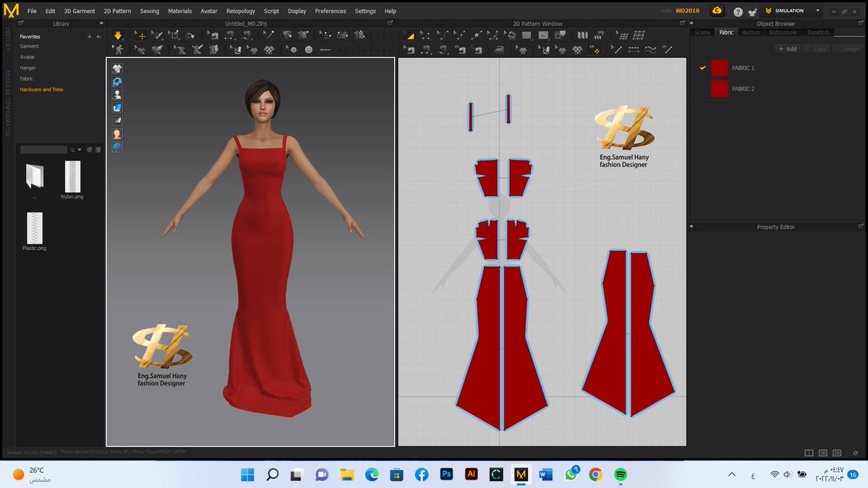Open the Nylon.png thumbnail in the Library
Viewport: 868px width, 488px height.
click(x=72, y=176)
